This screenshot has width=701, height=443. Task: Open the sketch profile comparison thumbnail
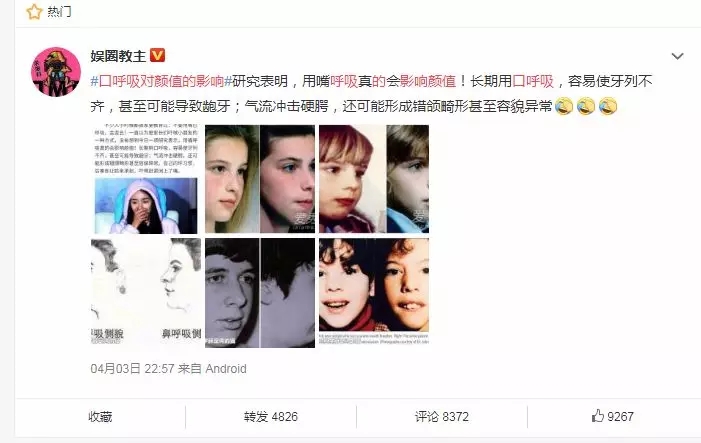[x=146, y=293]
